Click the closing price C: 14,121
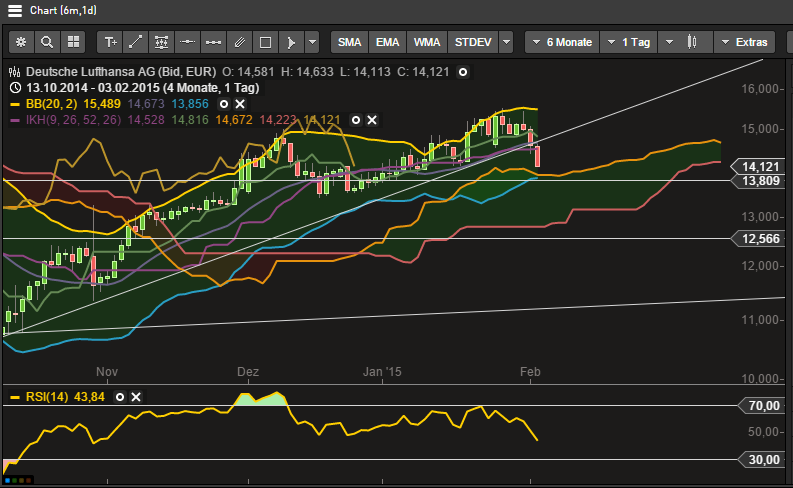The height and width of the screenshot is (488, 793). tap(423, 72)
